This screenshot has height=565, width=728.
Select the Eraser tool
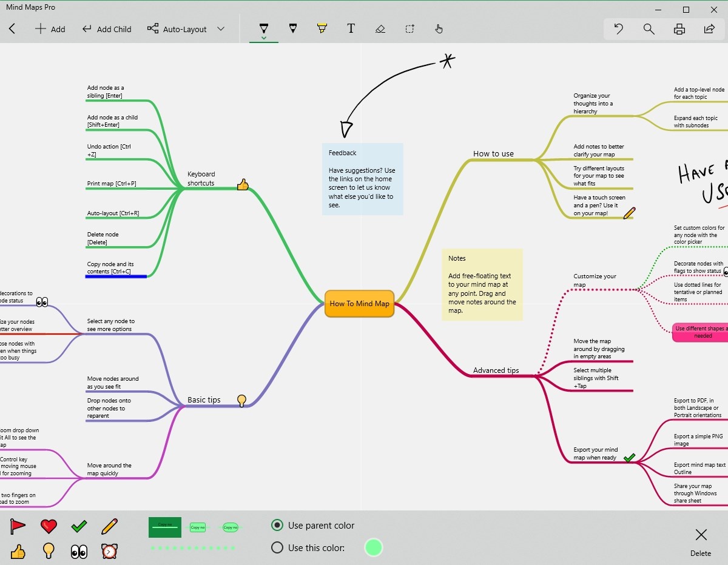click(x=380, y=28)
